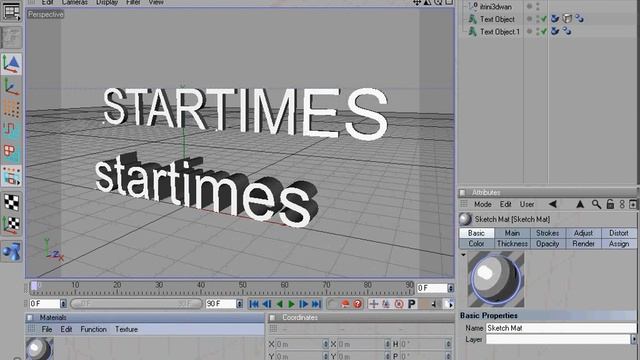Switch to the Adjust tab
This screenshot has width=640, height=360.
click(583, 233)
